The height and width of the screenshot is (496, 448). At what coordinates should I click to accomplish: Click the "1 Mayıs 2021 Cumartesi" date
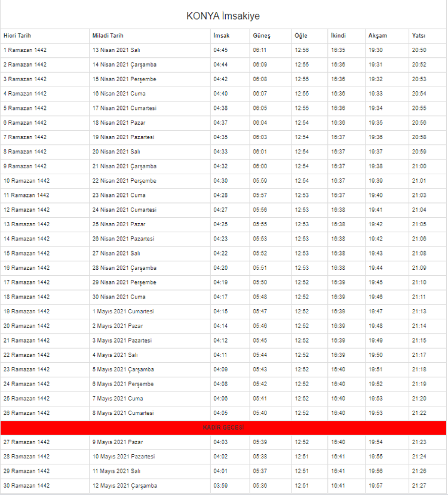click(122, 312)
